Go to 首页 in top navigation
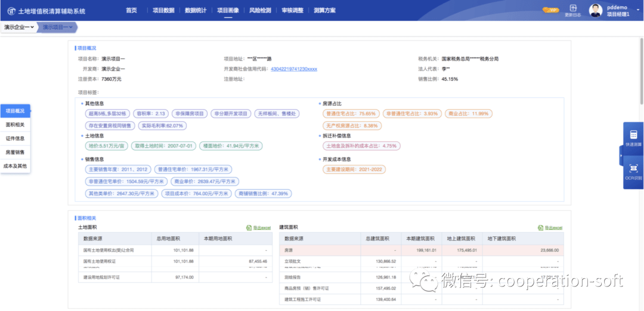The width and height of the screenshot is (644, 311). (131, 10)
